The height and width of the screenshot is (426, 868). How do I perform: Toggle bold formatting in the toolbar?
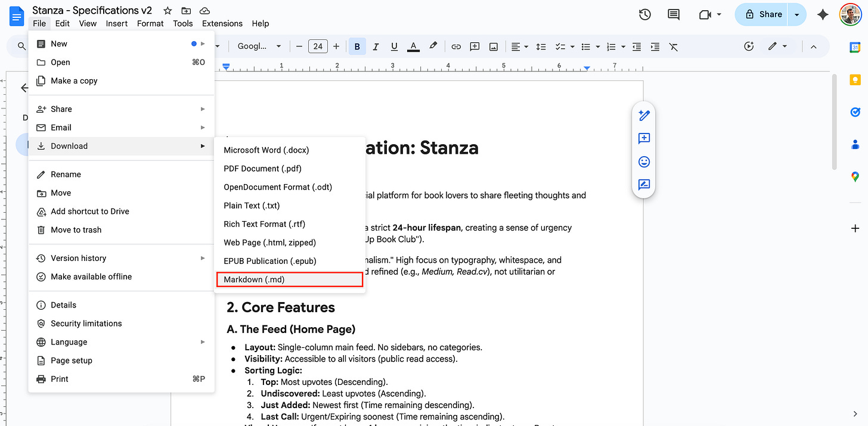pyautogui.click(x=356, y=46)
